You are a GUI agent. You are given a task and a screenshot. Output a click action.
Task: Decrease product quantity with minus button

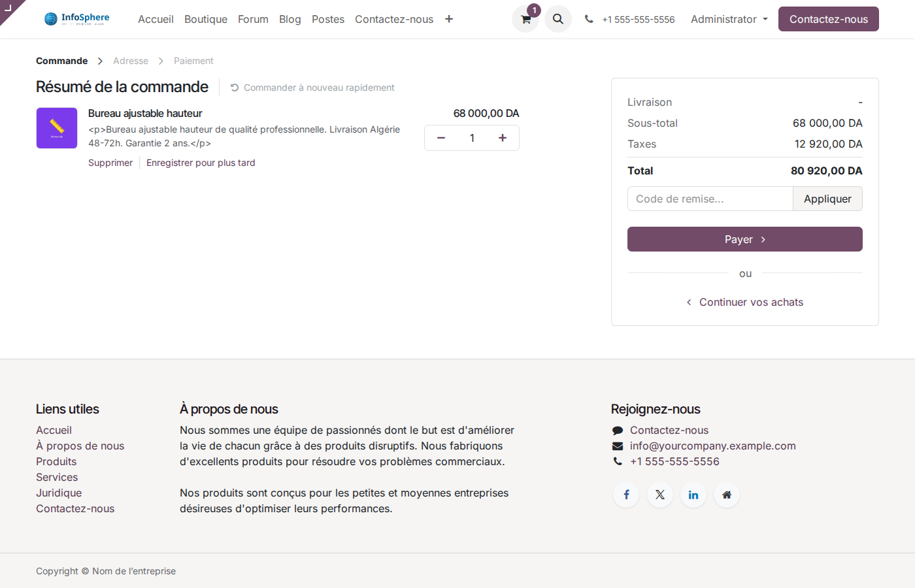[441, 138]
